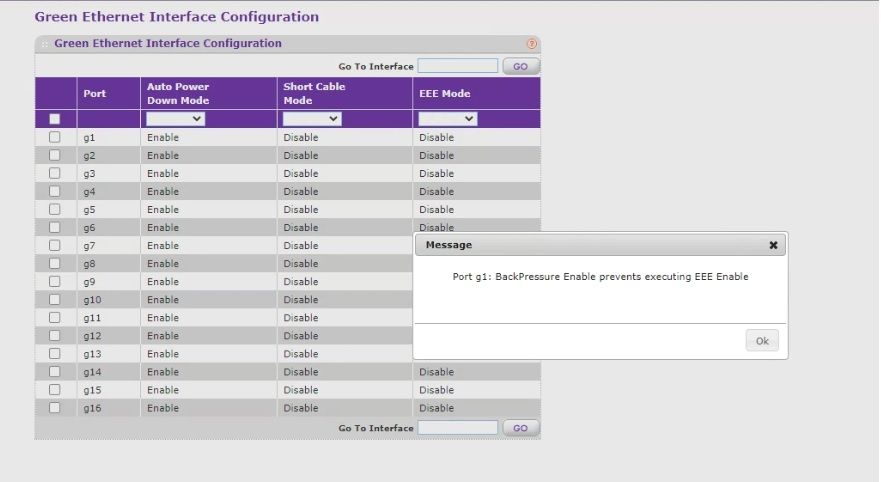Check the box for port g2
The height and width of the screenshot is (482, 881).
coord(55,154)
